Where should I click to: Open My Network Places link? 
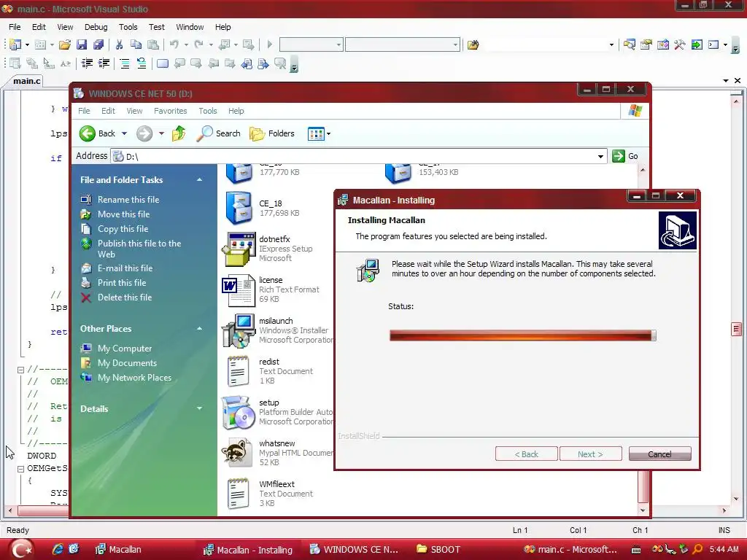click(134, 378)
